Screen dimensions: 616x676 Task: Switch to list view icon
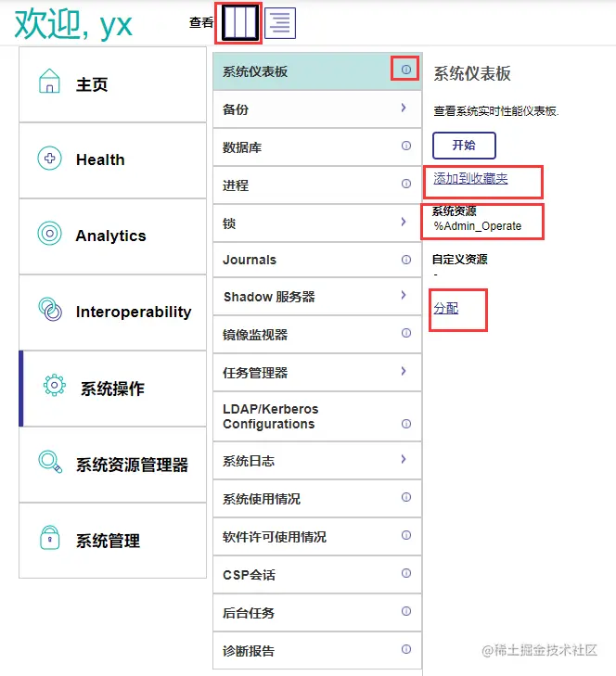coord(280,23)
